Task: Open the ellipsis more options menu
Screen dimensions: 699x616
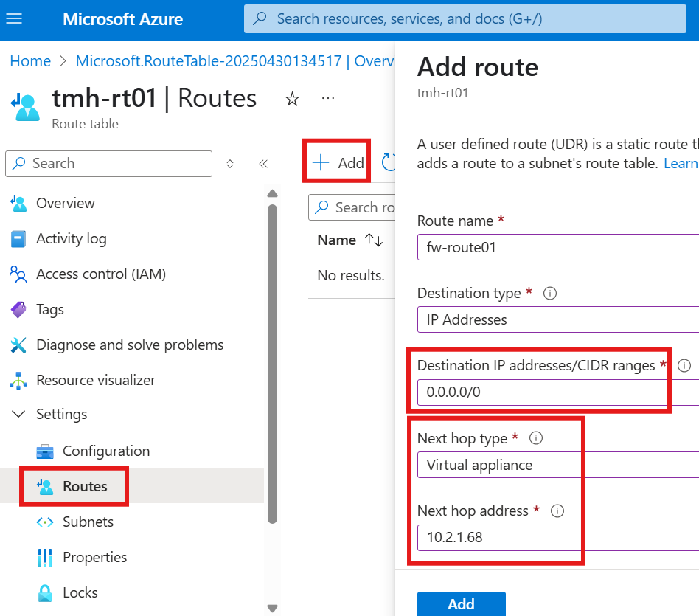Action: point(327,98)
